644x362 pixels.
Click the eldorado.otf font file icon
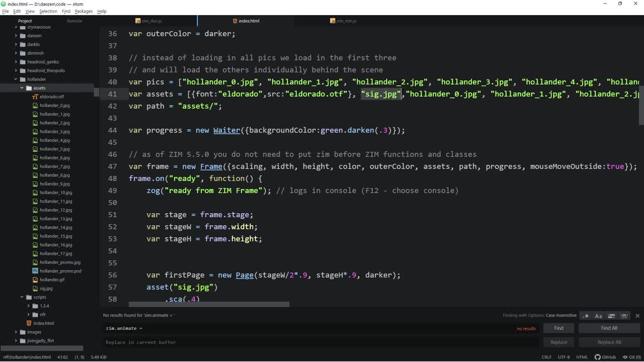coord(35,97)
